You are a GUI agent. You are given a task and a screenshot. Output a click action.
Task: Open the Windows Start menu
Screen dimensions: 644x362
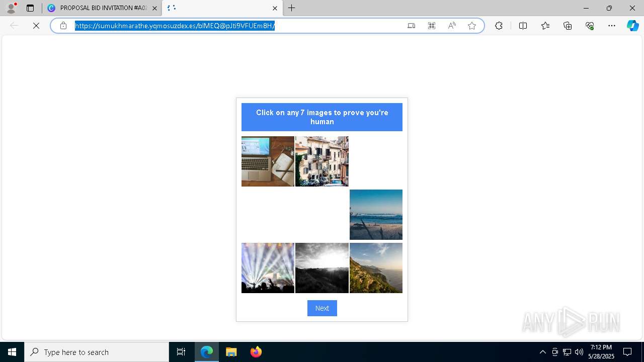tap(12, 352)
